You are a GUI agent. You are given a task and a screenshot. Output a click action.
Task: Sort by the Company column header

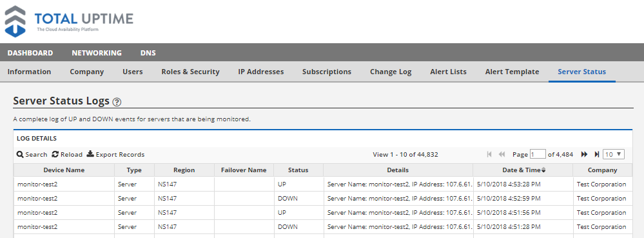tap(603, 170)
